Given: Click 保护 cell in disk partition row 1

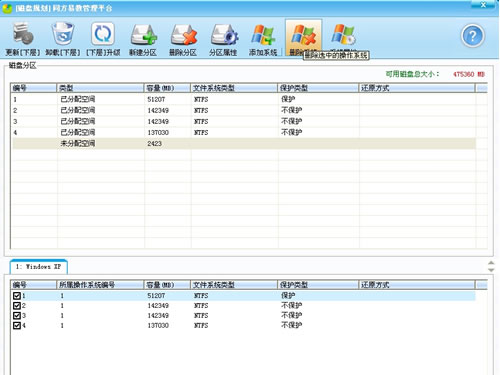Looking at the screenshot, I should pos(288,99).
